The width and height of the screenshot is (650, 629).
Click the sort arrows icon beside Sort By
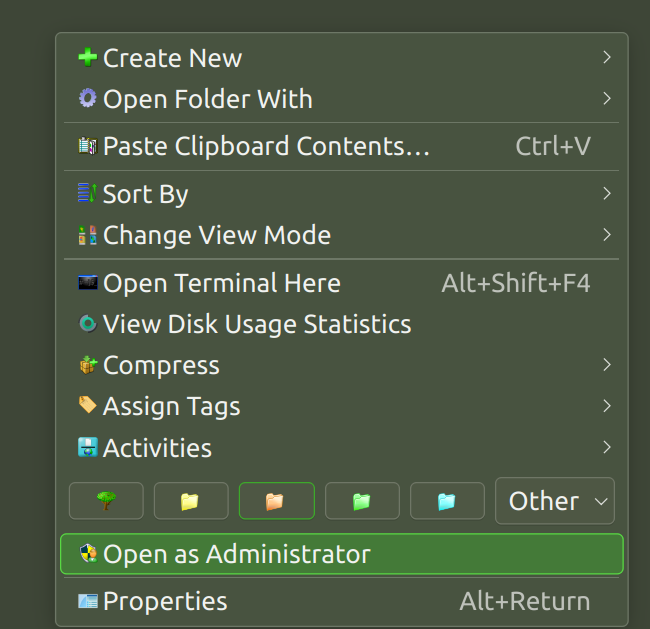87,193
